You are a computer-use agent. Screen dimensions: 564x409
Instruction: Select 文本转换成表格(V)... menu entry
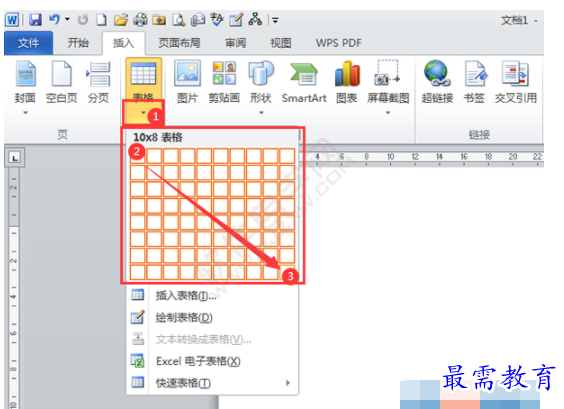(x=212, y=339)
